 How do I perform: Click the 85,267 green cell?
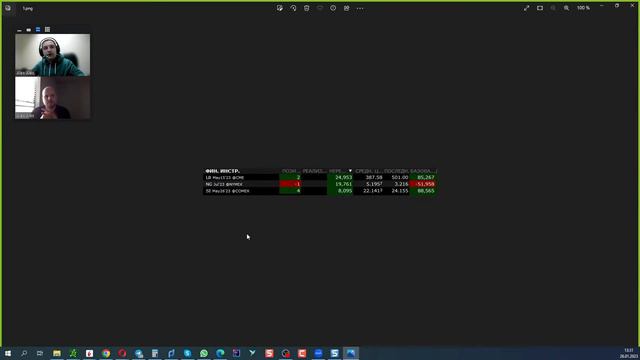423,178
